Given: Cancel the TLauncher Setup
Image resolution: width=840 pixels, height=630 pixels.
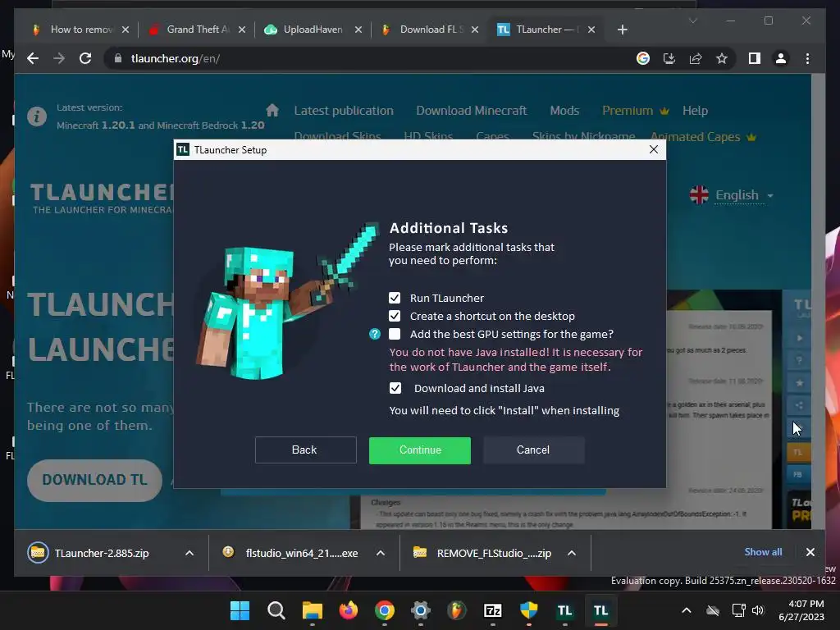Looking at the screenshot, I should (533, 450).
